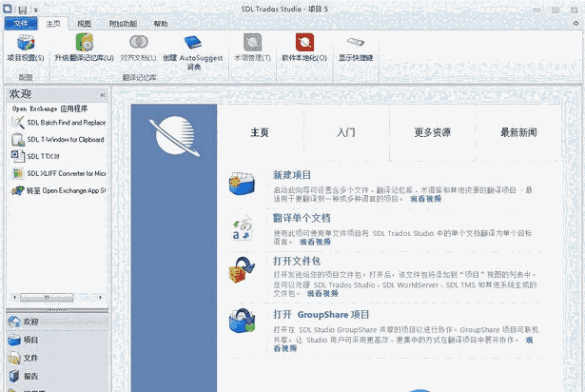Screen dimensions: 585x392
Task: Open quick access toolbar dropdown arrow
Action: tap(36, 10)
